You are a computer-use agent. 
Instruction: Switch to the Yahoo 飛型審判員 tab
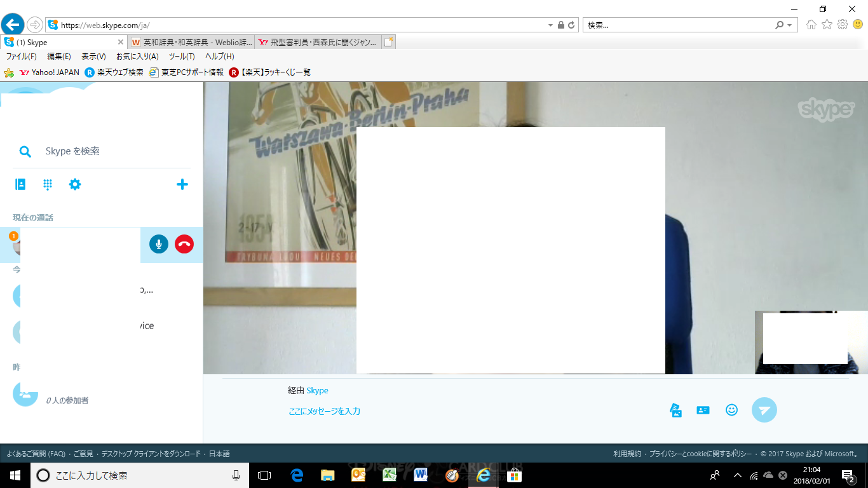click(318, 43)
